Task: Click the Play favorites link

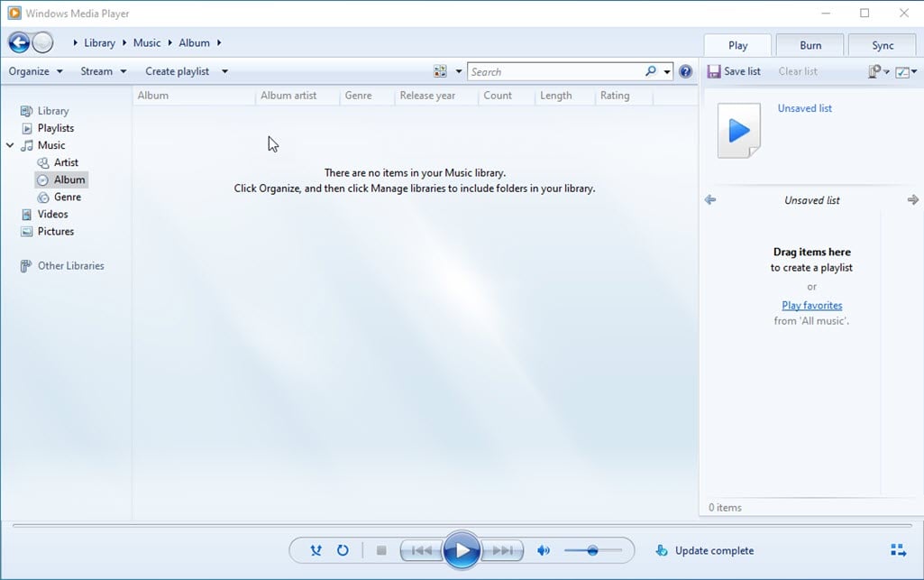Action: 811,305
